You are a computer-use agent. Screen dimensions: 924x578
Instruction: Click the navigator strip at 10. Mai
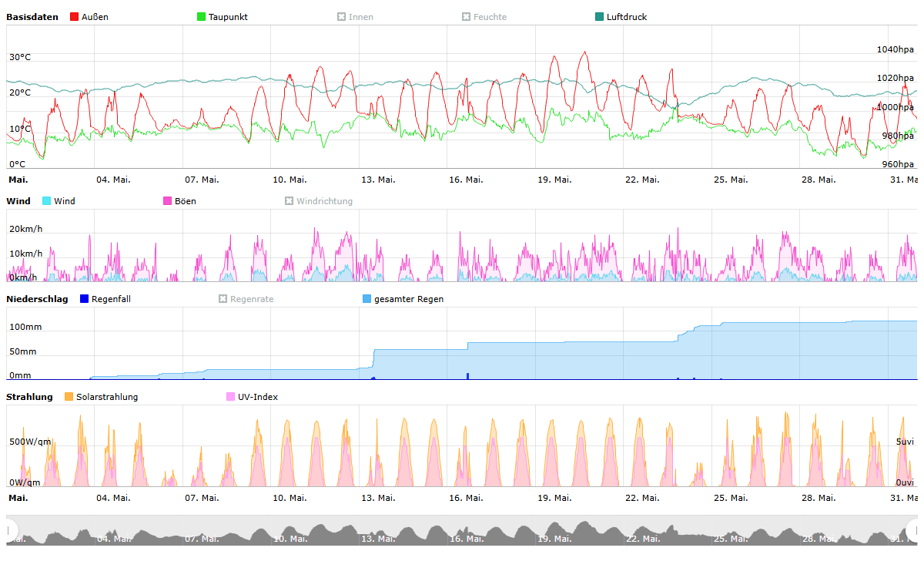point(290,532)
